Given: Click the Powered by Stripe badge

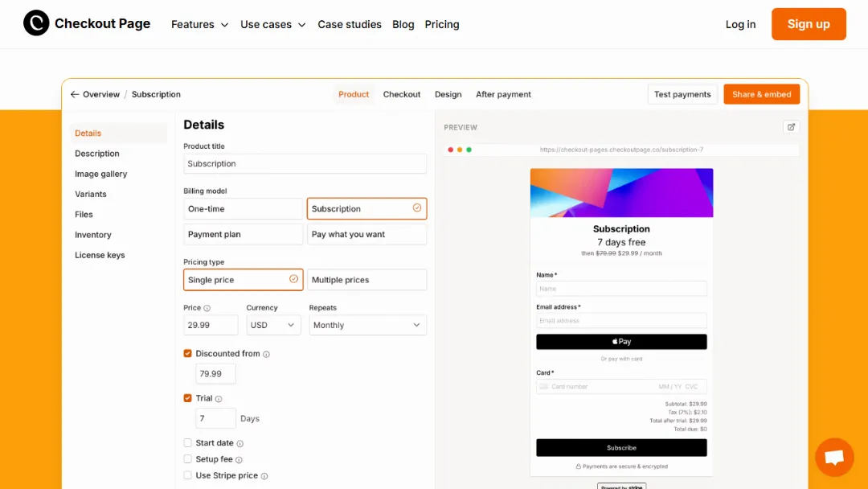Looking at the screenshot, I should pos(621,487).
